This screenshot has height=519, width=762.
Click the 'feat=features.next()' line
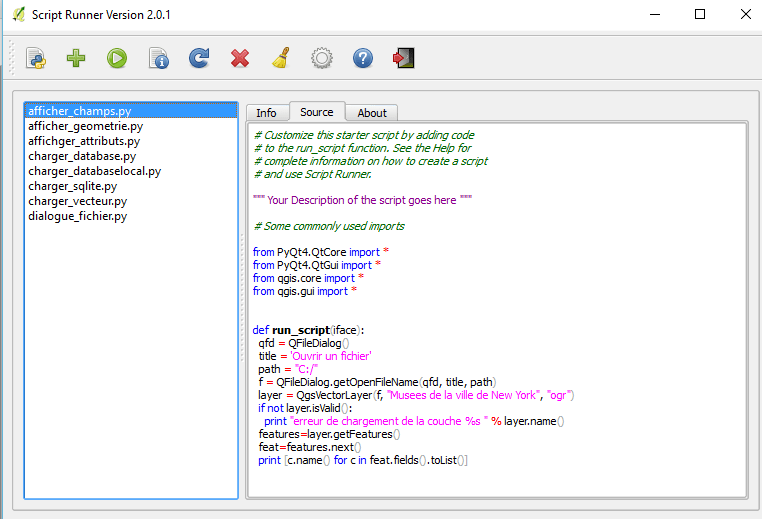click(x=310, y=447)
